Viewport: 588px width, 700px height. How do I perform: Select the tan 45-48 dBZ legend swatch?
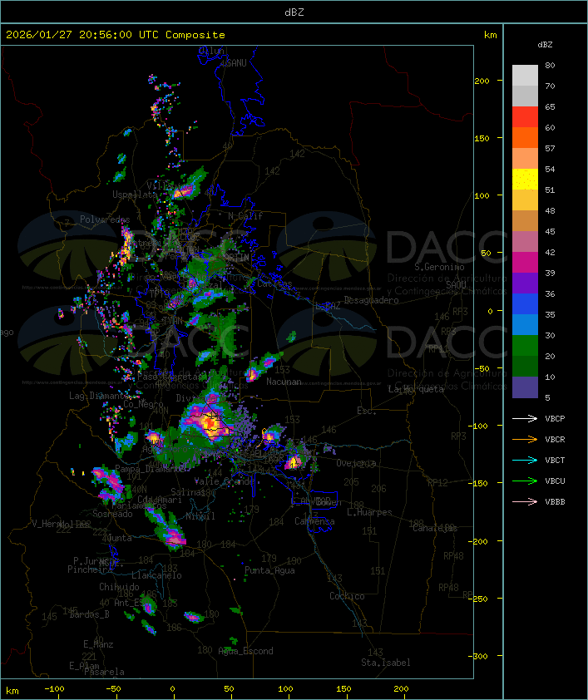point(525,221)
